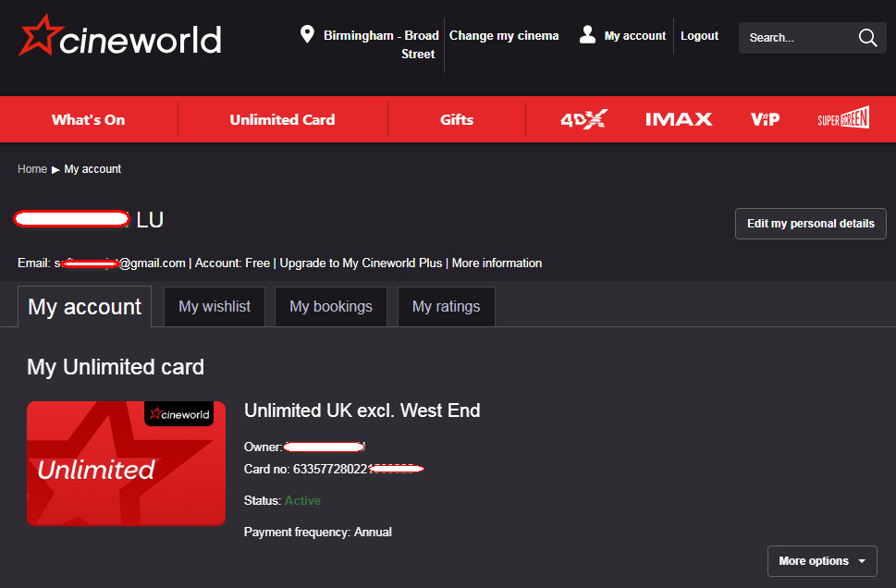The image size is (896, 588).
Task: Click the Superscreen logo
Action: [842, 118]
